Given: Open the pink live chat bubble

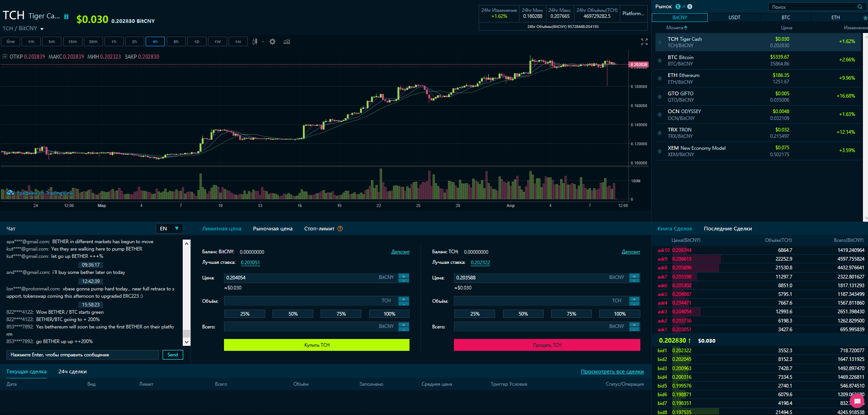Looking at the screenshot, I should point(857,401).
